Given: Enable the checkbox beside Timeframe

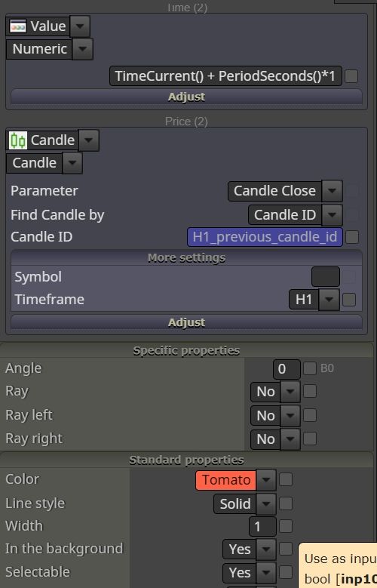Looking at the screenshot, I should tap(349, 300).
